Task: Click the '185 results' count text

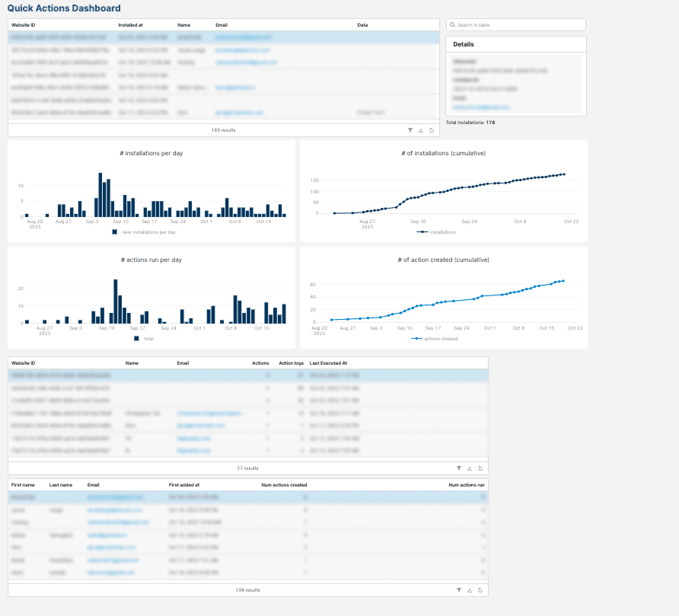Action: pyautogui.click(x=223, y=130)
